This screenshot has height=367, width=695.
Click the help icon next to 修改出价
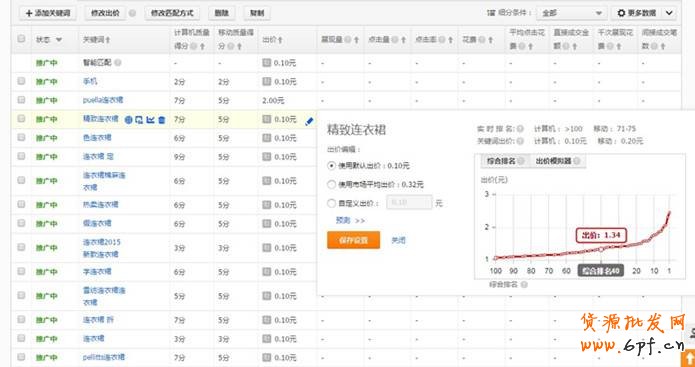point(133,13)
